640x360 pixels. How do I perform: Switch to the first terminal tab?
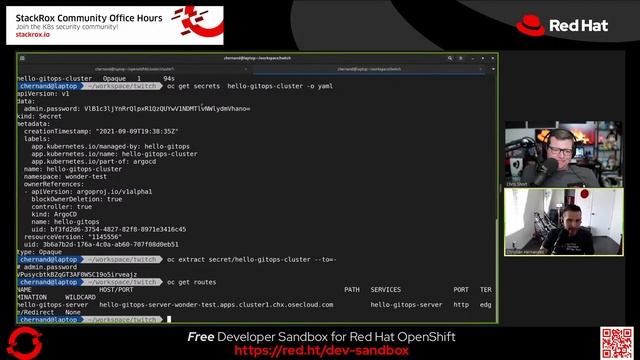coord(134,69)
